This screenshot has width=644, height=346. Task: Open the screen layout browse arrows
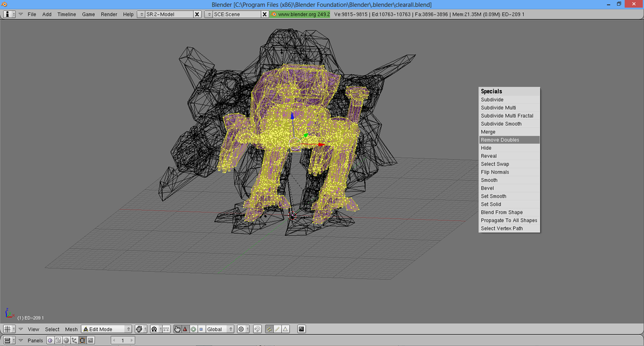tap(142, 14)
